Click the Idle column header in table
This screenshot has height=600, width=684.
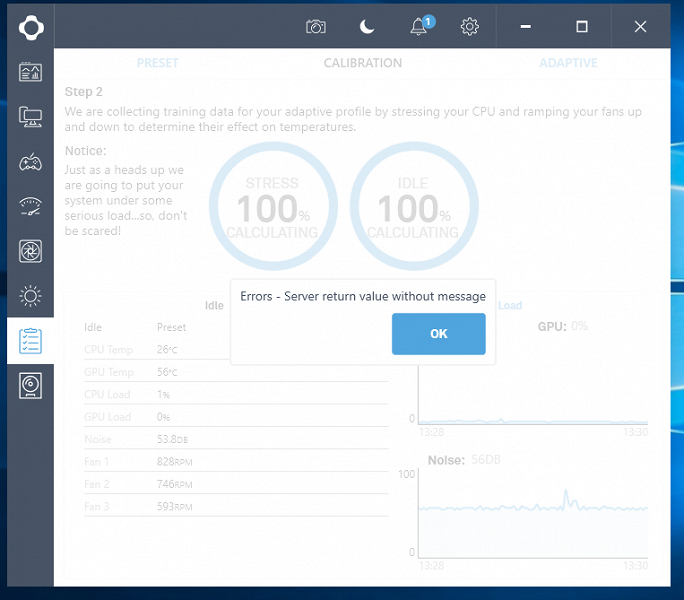(x=93, y=327)
